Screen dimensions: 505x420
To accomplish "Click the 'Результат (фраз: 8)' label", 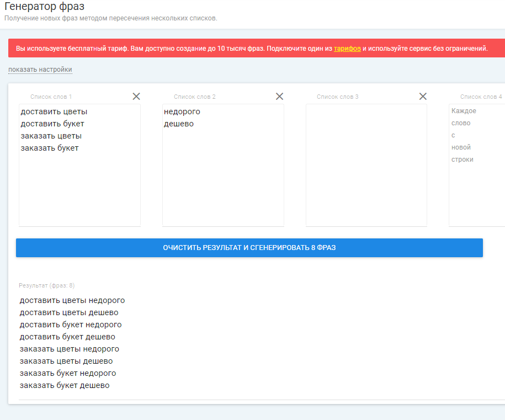I will pos(46,285).
